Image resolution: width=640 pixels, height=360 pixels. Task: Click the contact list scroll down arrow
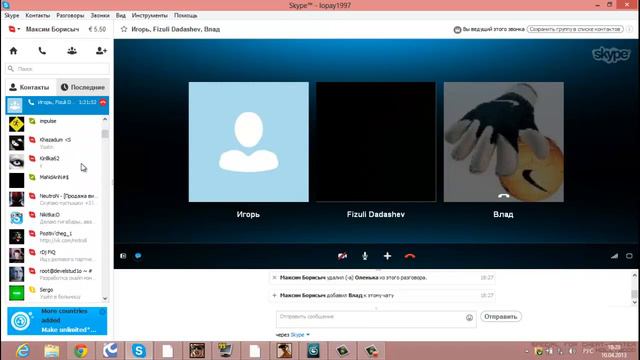[105, 299]
